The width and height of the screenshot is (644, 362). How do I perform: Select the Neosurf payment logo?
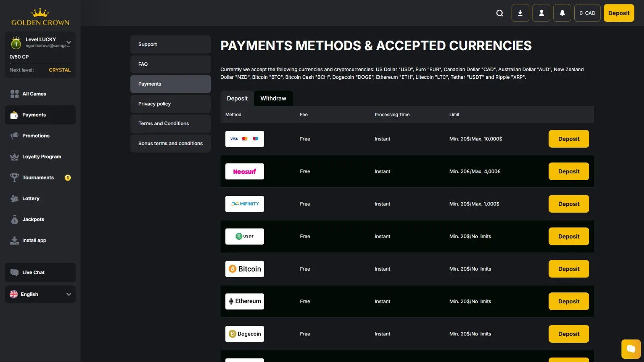(245, 172)
